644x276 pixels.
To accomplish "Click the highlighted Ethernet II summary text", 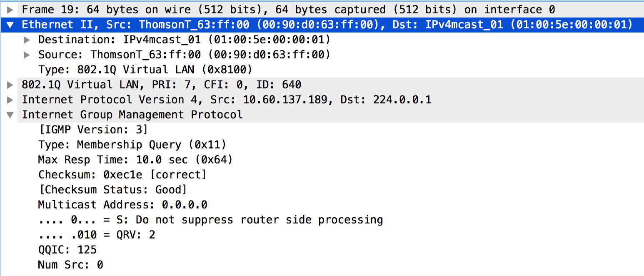I will coord(324,25).
